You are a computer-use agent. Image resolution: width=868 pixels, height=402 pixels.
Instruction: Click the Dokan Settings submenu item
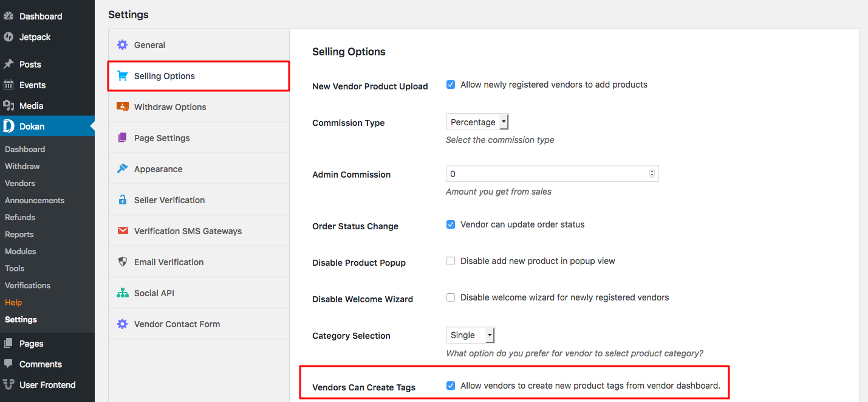click(x=21, y=319)
